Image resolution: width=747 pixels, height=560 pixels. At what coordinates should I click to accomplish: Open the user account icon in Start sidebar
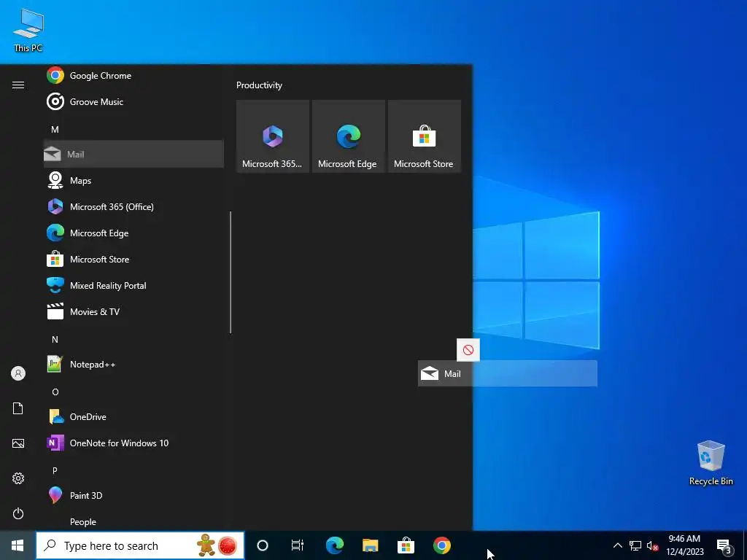point(18,373)
